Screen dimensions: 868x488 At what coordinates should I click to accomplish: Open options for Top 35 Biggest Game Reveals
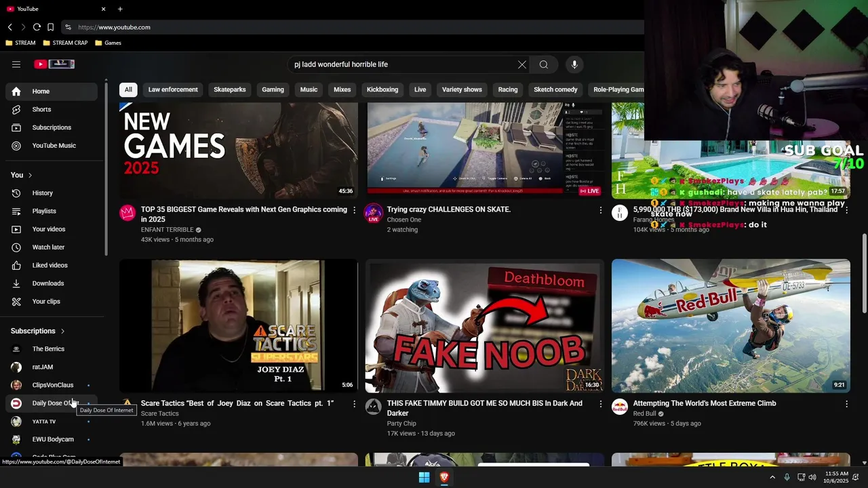[354, 210]
